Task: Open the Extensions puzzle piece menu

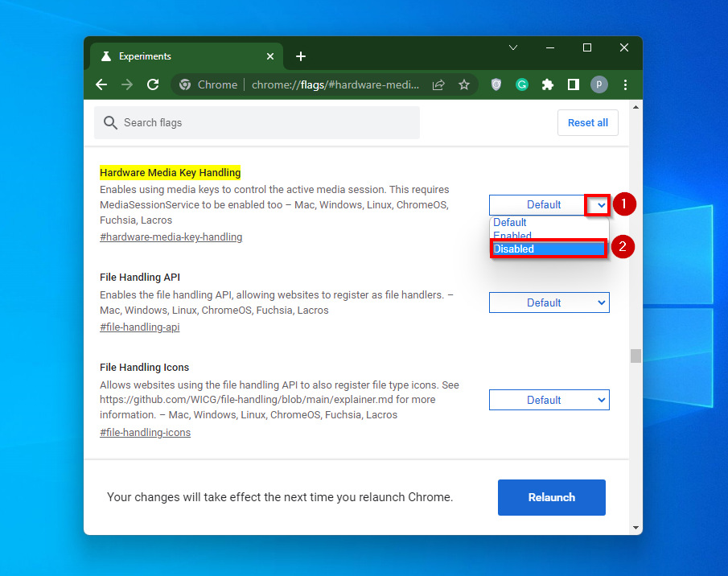Action: [x=547, y=84]
